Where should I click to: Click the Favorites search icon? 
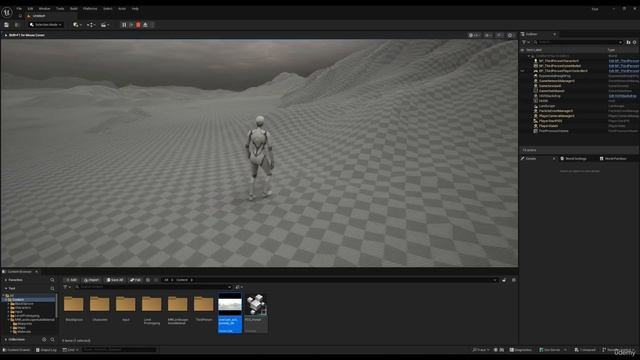(52, 280)
